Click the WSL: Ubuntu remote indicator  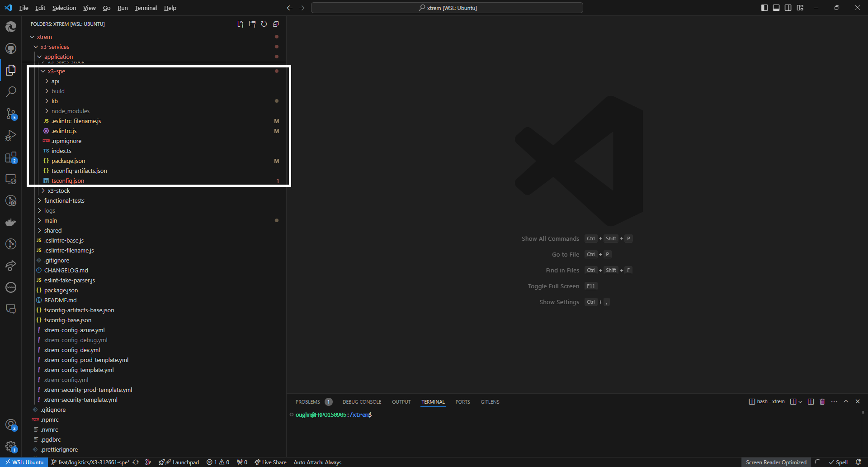24,462
